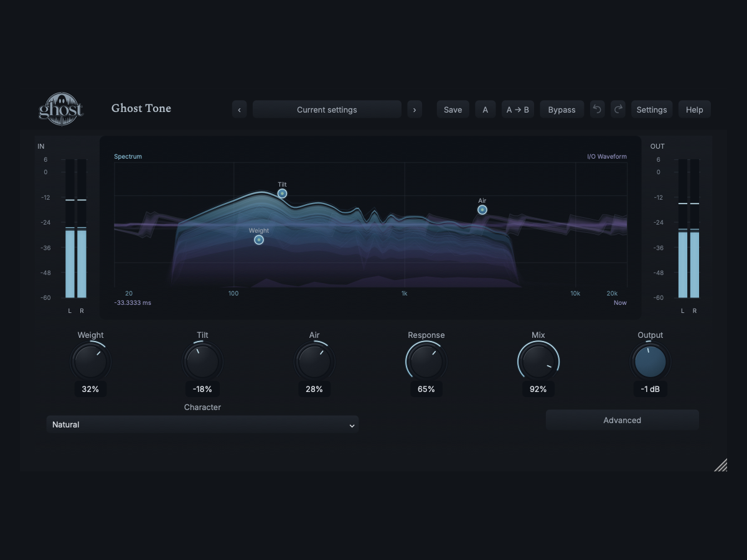Click the Spectrum label in display
Viewport: 747px width, 560px height.
click(128, 157)
